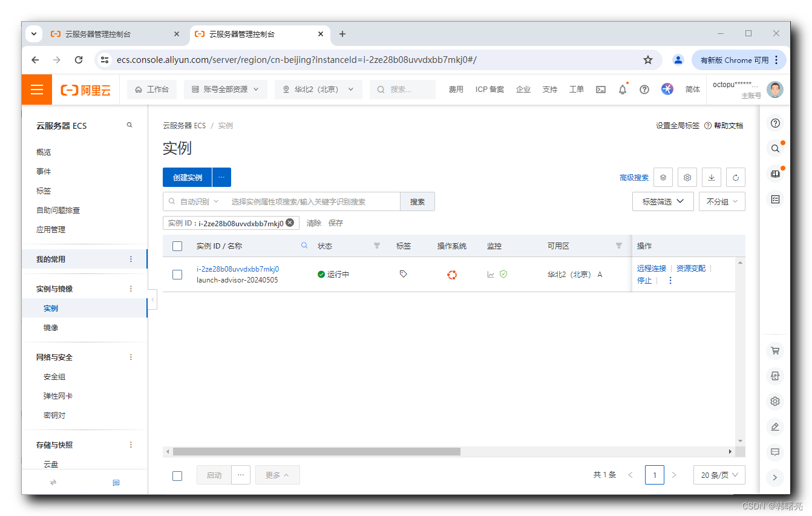Open the shopping cart in right sidebar
812x516 pixels.
tap(775, 351)
